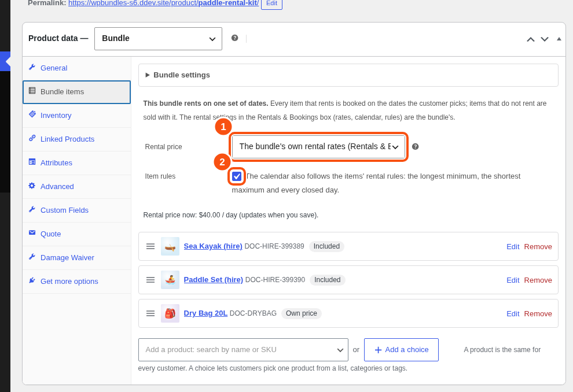This screenshot has height=392, width=573.
Task: Click the Damage Waiver wrench icon
Action: [32, 257]
